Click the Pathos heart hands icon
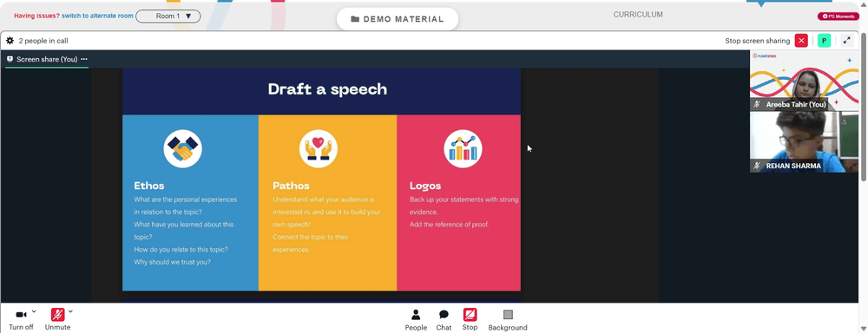The height and width of the screenshot is (333, 868). (319, 148)
